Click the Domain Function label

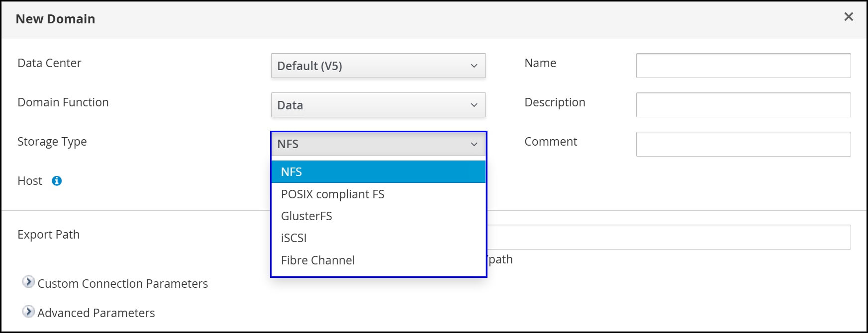coord(63,102)
